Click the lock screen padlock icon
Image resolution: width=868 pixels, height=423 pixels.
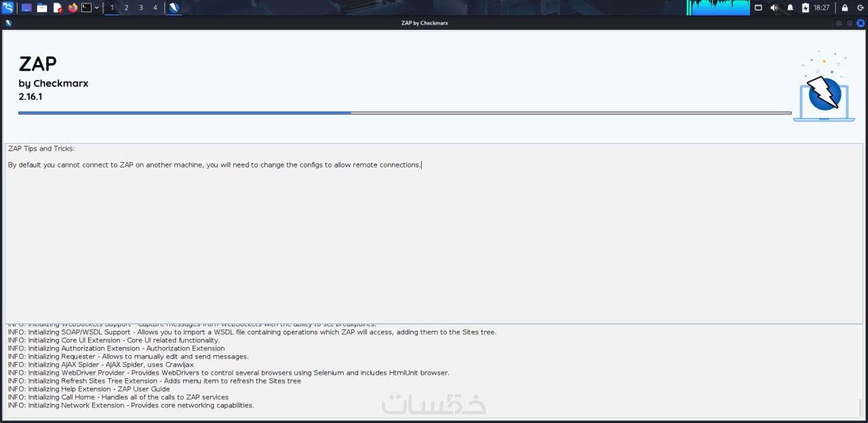point(845,7)
